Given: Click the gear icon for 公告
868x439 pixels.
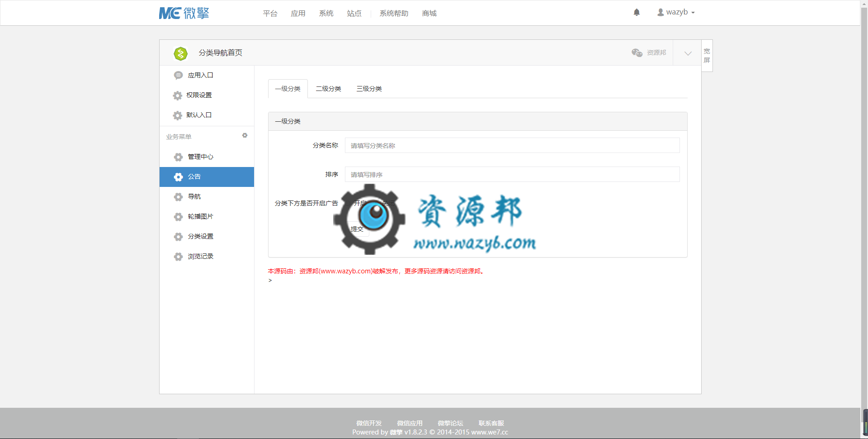Looking at the screenshot, I should [178, 177].
